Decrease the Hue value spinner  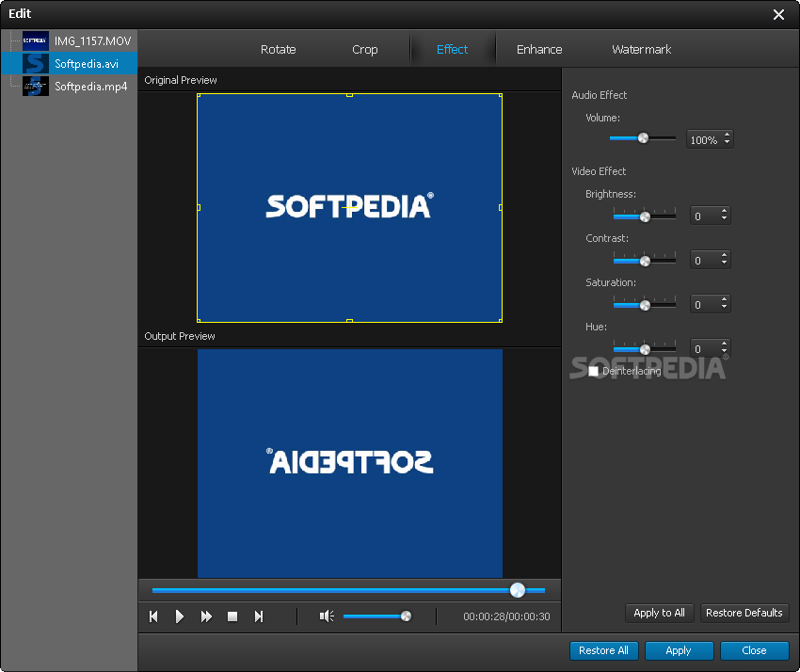(724, 352)
